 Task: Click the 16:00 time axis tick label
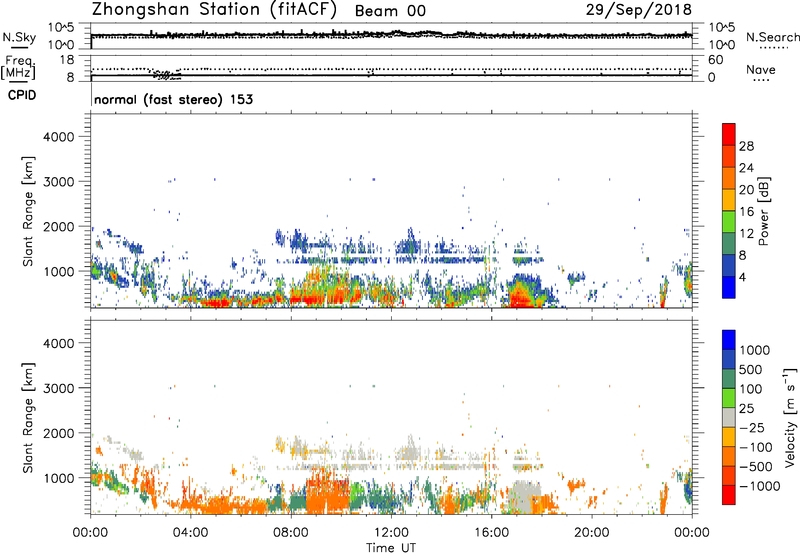[491, 533]
